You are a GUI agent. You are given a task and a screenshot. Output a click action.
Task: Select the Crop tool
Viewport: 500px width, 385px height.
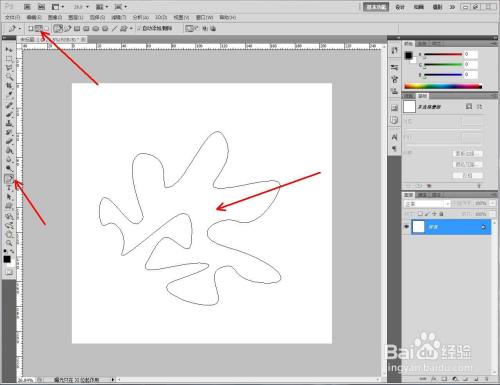point(9,87)
